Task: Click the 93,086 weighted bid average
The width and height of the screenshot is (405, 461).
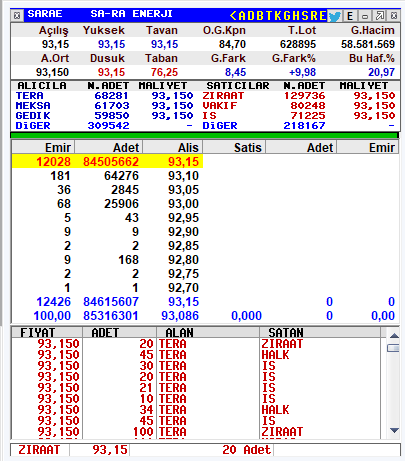Action: (180, 316)
